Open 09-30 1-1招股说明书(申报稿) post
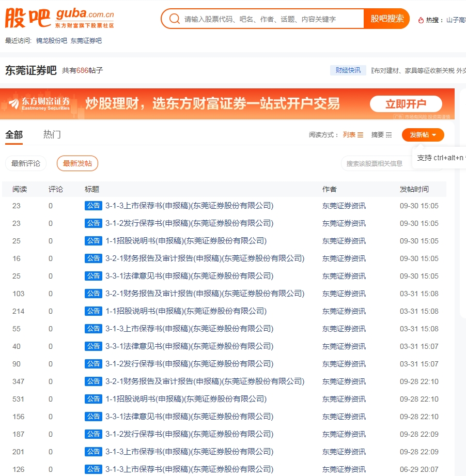466x476 pixels. pyautogui.click(x=186, y=241)
